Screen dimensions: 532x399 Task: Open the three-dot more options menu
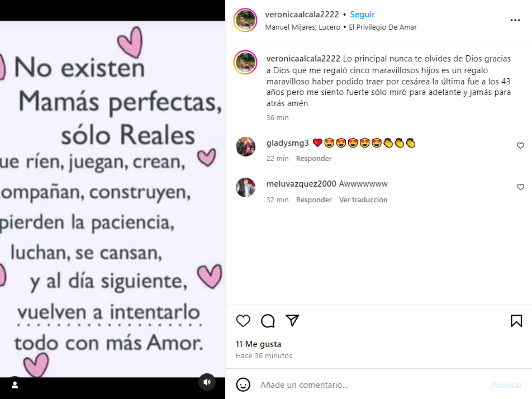tap(515, 20)
